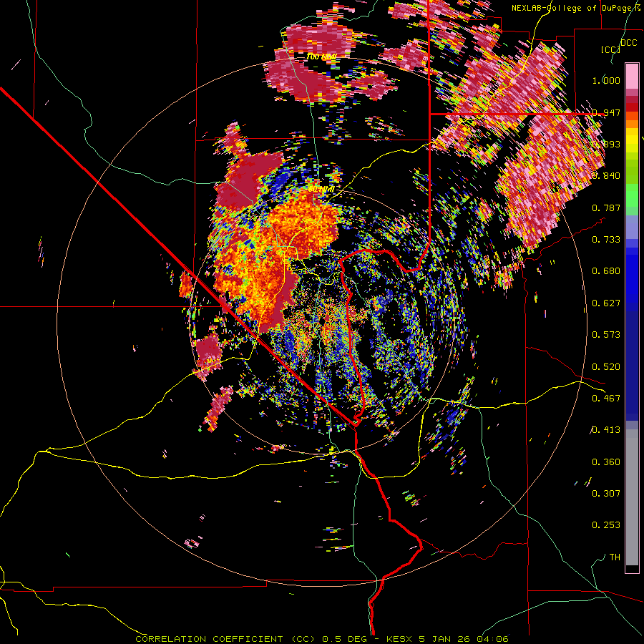
Task: Select the 0.520 scale value
Action: 606,367
